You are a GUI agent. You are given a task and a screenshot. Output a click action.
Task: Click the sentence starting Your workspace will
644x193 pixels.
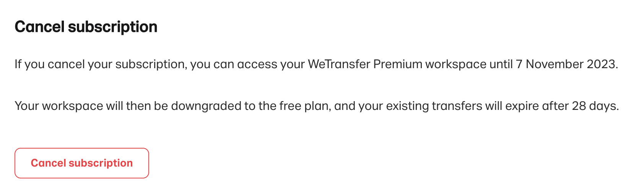[317, 106]
